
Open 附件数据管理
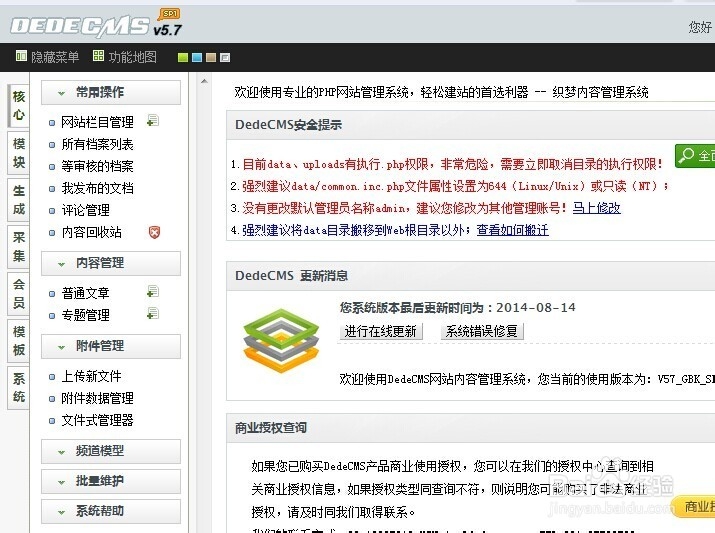pyautogui.click(x=97, y=398)
